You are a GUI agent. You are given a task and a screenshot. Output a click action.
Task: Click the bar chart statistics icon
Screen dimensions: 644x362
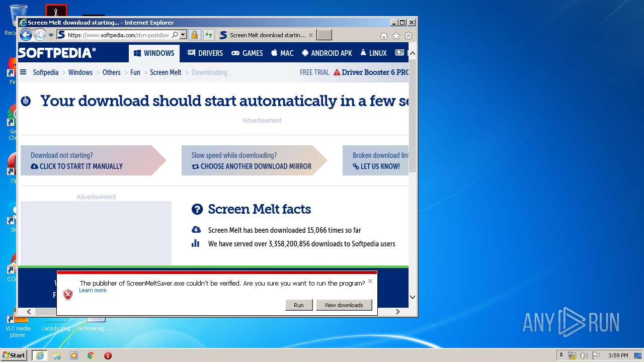196,243
